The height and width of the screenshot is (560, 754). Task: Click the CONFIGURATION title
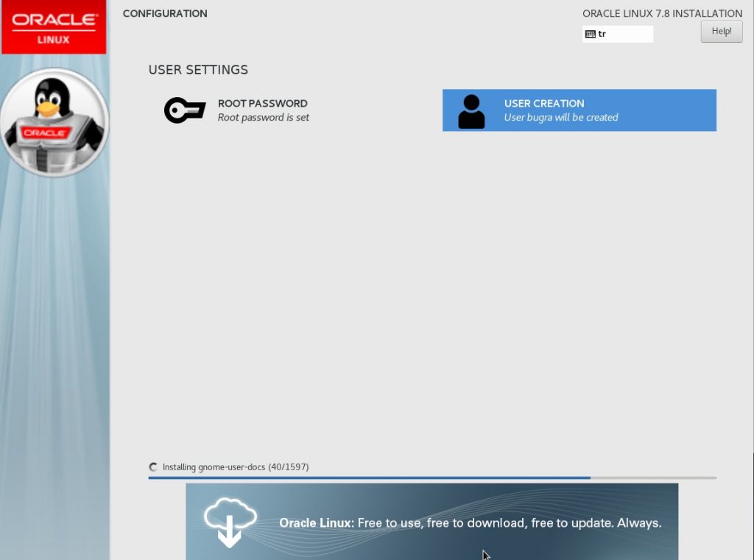[165, 13]
